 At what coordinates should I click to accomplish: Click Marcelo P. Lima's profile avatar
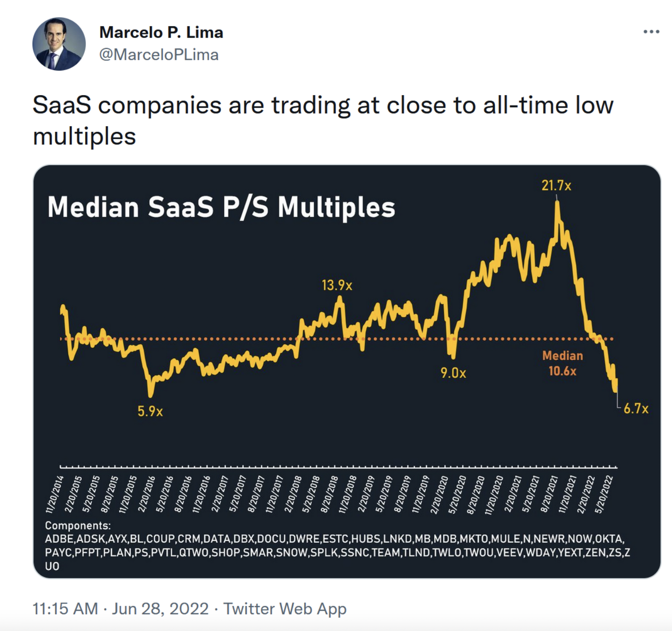(59, 44)
